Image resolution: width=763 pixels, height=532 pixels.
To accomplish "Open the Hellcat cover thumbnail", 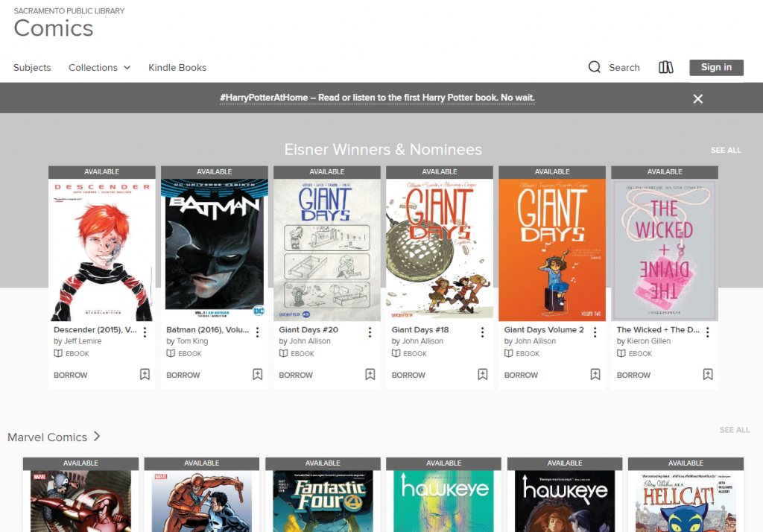I will click(686, 501).
